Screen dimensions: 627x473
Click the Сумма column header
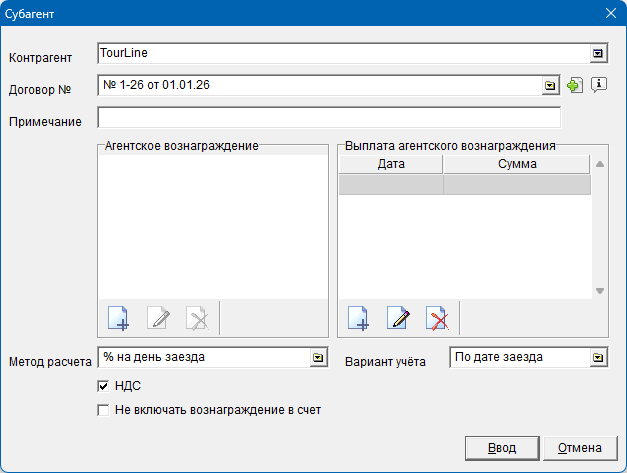click(x=517, y=164)
